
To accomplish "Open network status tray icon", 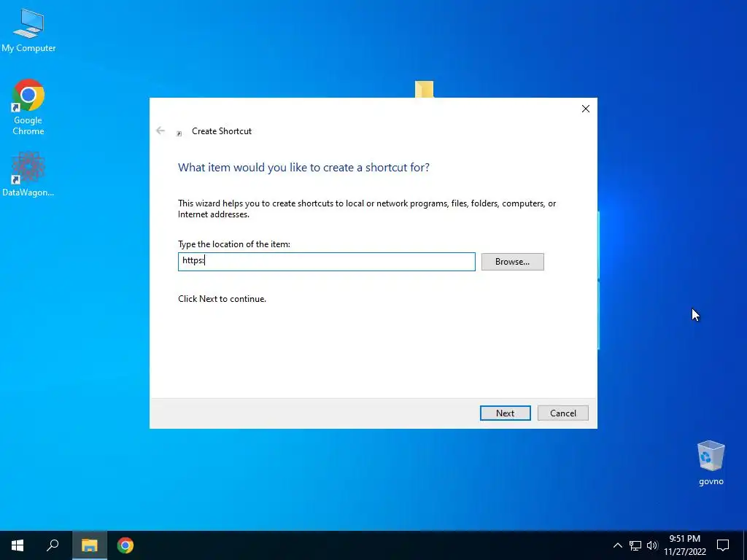I will pyautogui.click(x=635, y=545).
